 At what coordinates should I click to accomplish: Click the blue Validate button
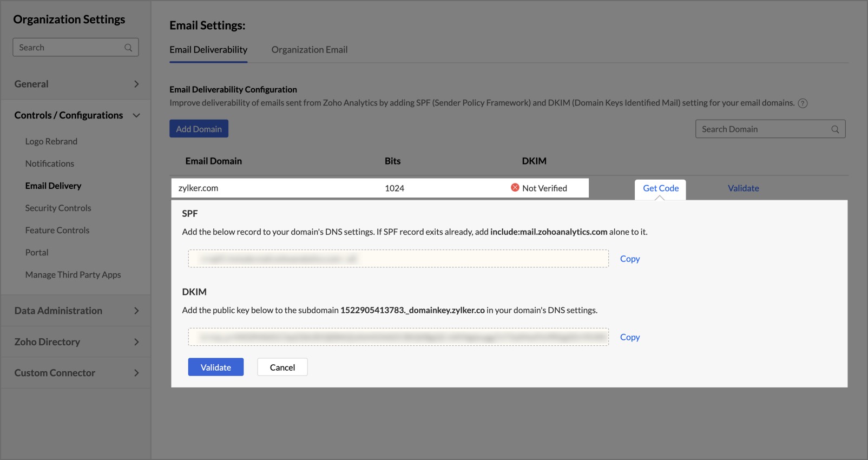click(216, 367)
